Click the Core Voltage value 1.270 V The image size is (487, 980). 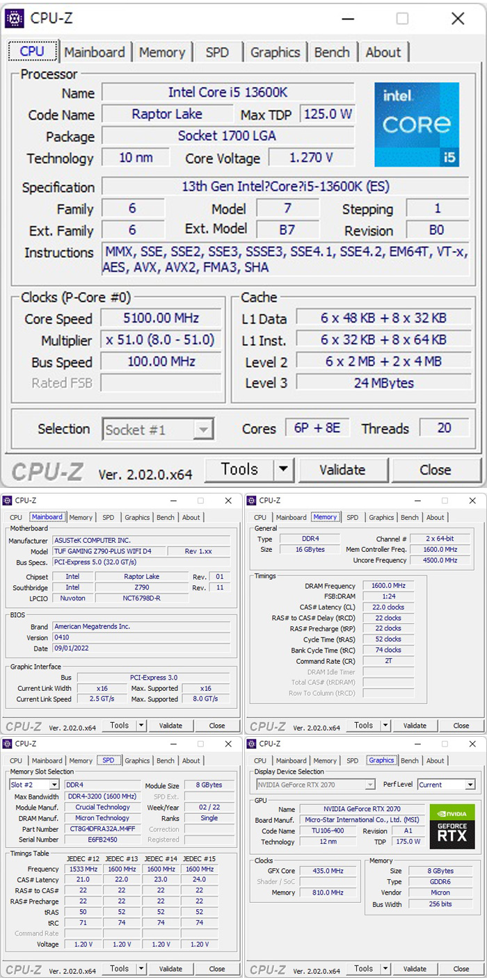(311, 158)
